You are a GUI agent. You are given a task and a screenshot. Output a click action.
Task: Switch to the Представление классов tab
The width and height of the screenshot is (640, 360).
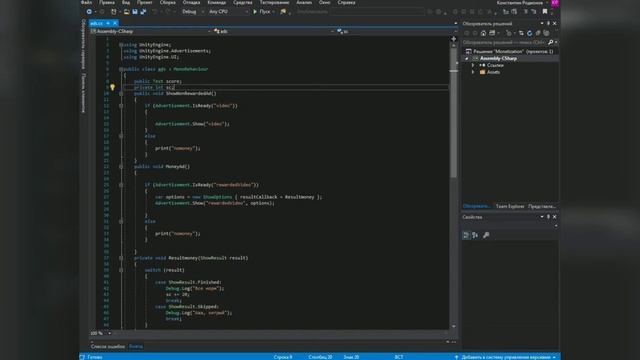click(x=542, y=207)
